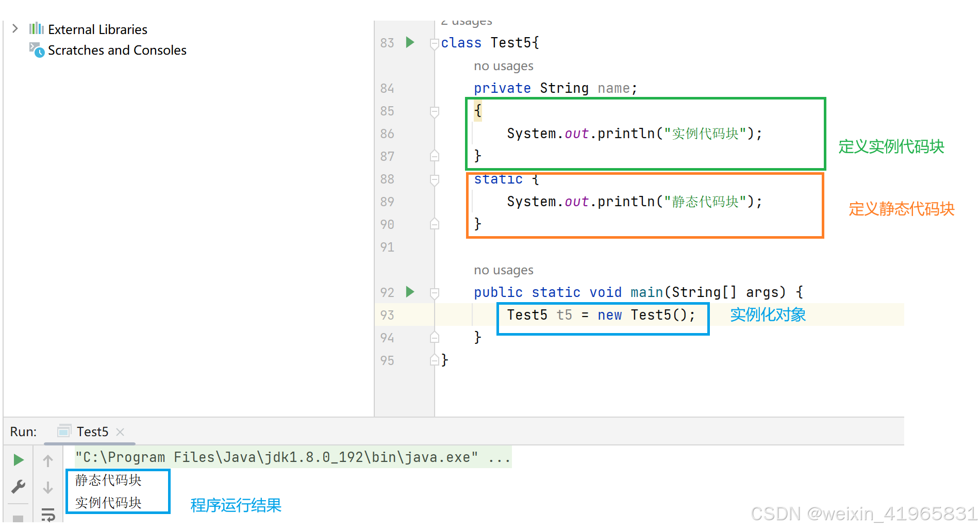Click line number 89 in the gutter

tap(387, 202)
